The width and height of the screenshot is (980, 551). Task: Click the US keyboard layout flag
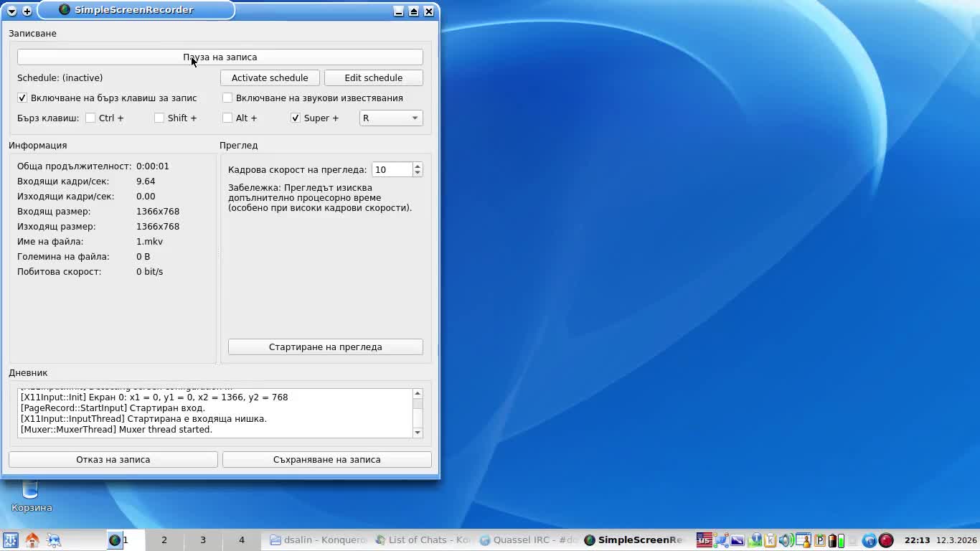705,540
